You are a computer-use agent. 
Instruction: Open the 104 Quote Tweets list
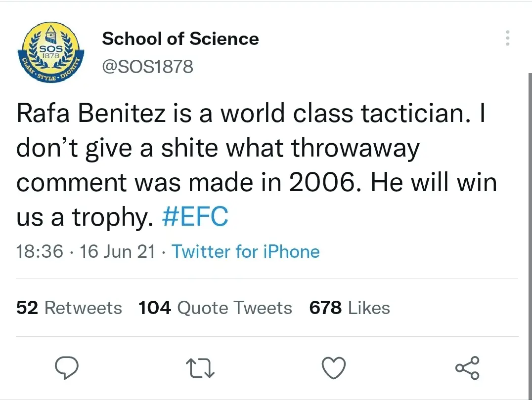pyautogui.click(x=215, y=308)
